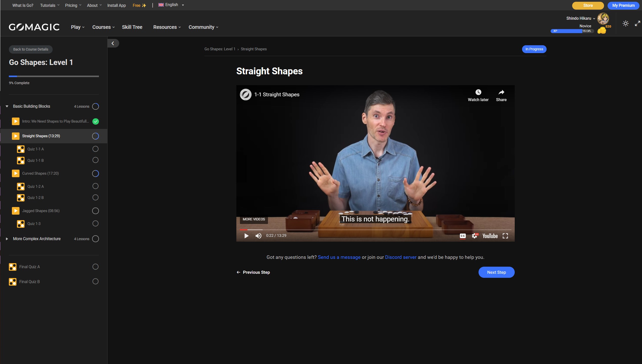Toggle Straight Shapes lesson completion circle
Viewport: 642px width, 364px height.
coord(95,136)
